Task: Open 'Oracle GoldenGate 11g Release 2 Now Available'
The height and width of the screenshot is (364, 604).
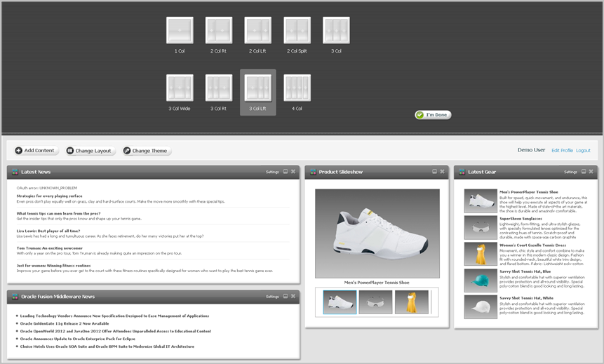Action: tap(65, 323)
